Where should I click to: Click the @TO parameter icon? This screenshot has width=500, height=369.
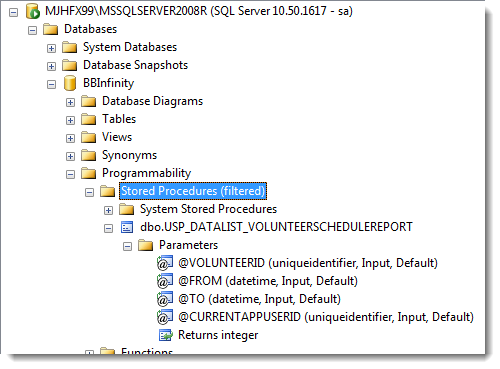165,299
